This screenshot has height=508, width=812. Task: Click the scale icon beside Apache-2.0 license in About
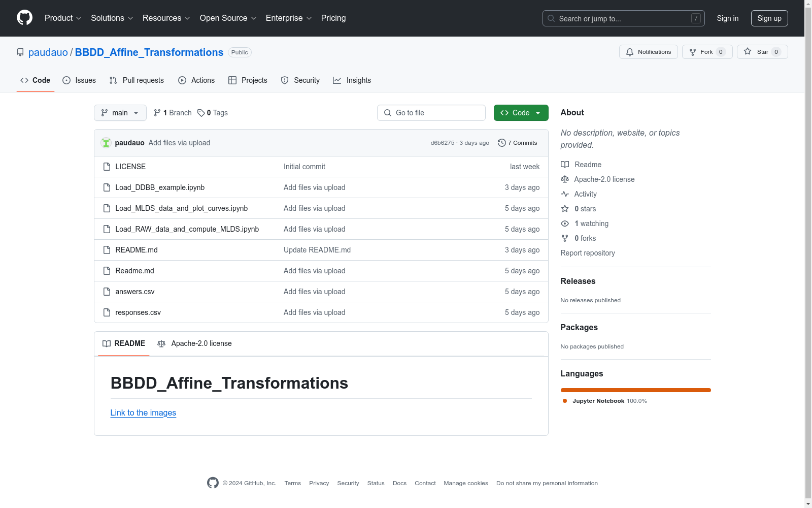click(x=565, y=179)
